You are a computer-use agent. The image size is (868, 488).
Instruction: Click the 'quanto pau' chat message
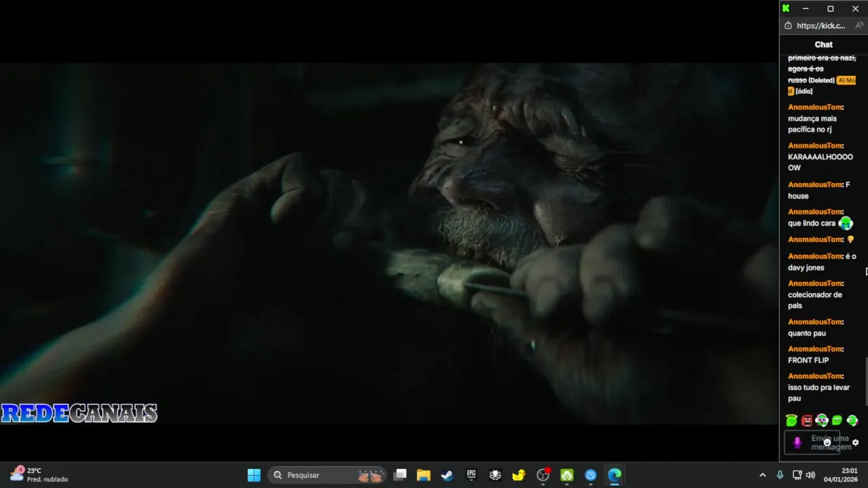[x=807, y=333]
